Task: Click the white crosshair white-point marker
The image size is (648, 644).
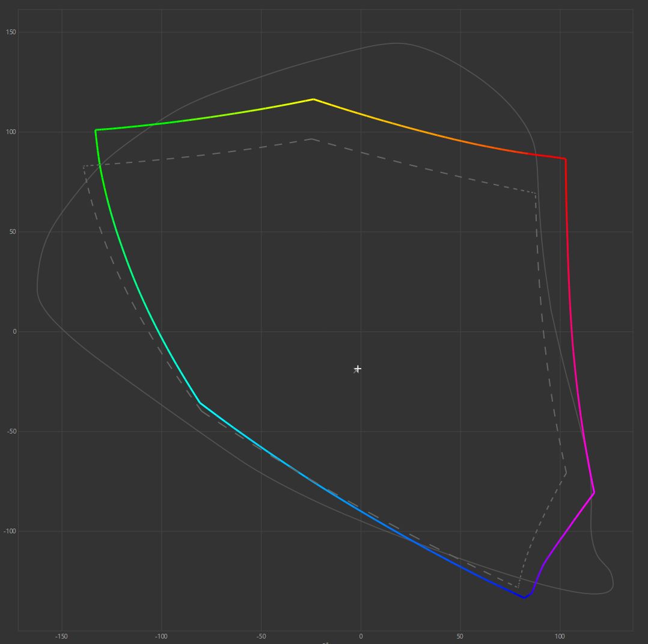Action: pos(358,369)
